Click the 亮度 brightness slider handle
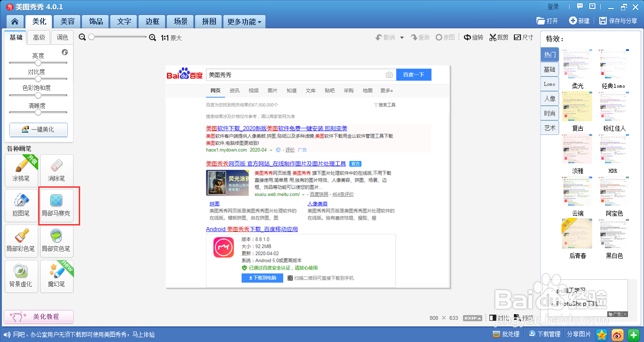Image resolution: width=644 pixels, height=342 pixels. coord(38,62)
